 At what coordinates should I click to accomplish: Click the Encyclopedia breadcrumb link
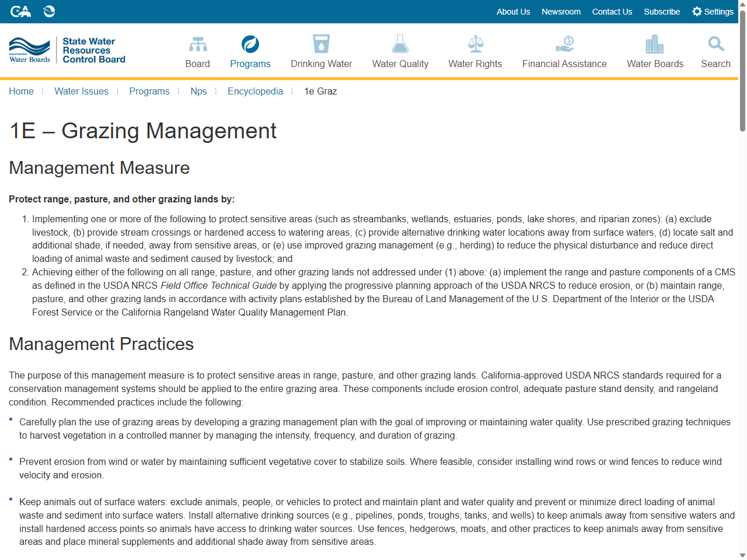click(x=255, y=91)
